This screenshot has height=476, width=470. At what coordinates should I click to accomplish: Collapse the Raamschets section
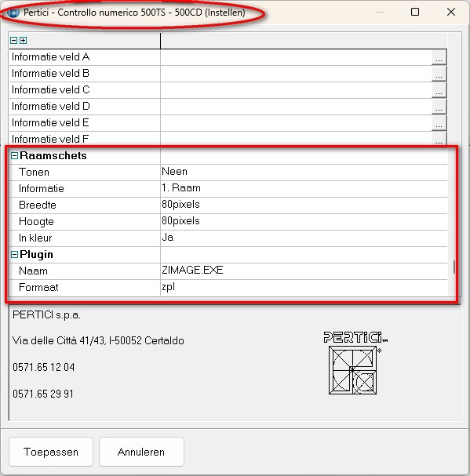[14, 156]
